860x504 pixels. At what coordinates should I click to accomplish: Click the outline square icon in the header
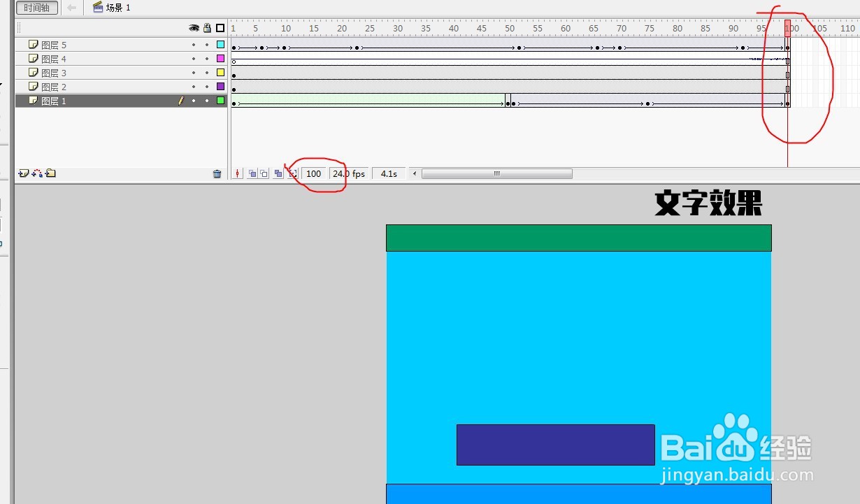click(220, 28)
